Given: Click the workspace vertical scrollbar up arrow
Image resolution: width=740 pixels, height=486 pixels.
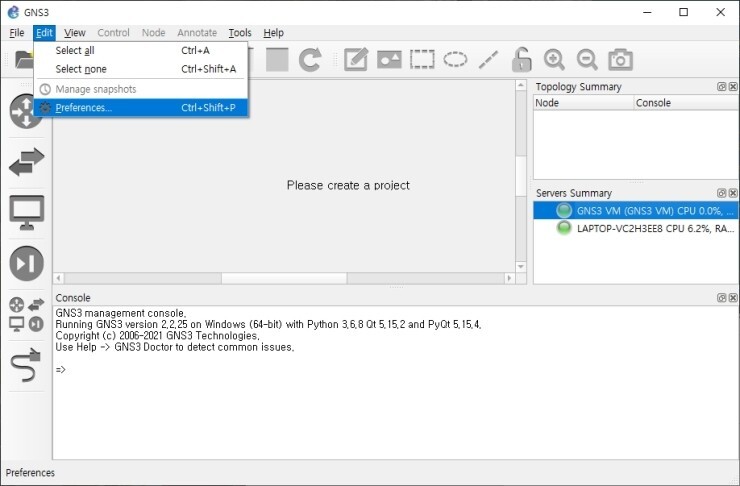Looking at the screenshot, I should coord(521,85).
